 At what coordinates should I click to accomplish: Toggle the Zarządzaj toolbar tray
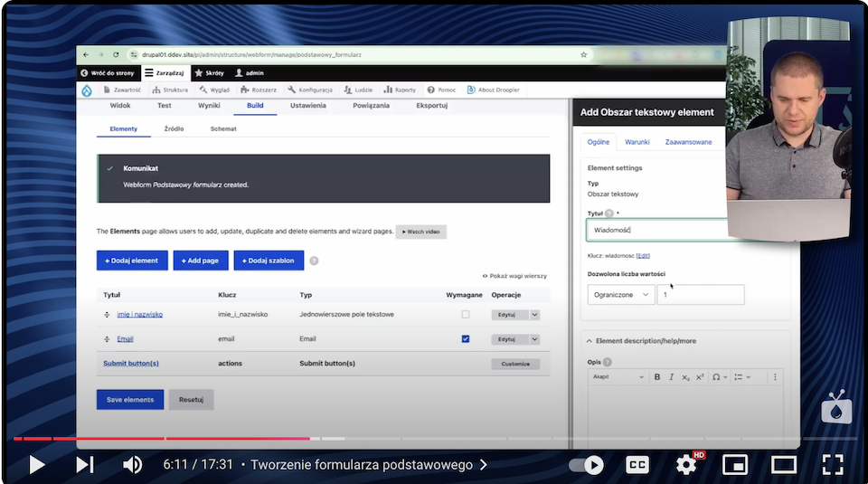165,73
